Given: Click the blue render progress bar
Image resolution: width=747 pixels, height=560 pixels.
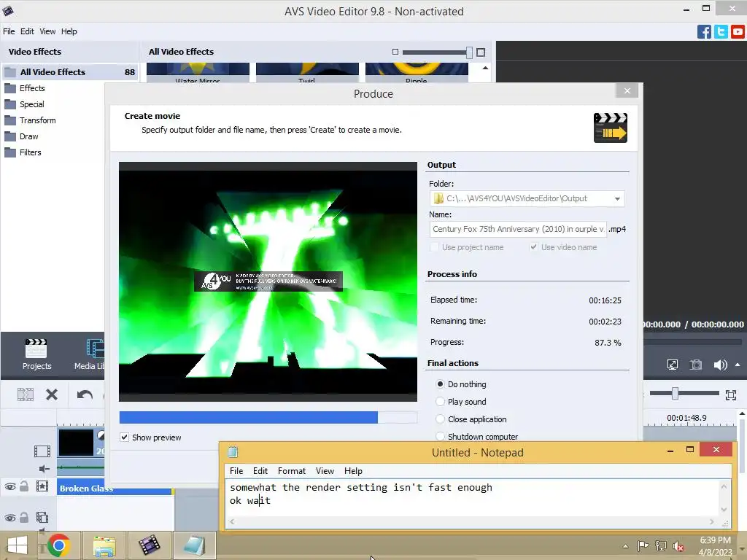Looking at the screenshot, I should coord(268,417).
